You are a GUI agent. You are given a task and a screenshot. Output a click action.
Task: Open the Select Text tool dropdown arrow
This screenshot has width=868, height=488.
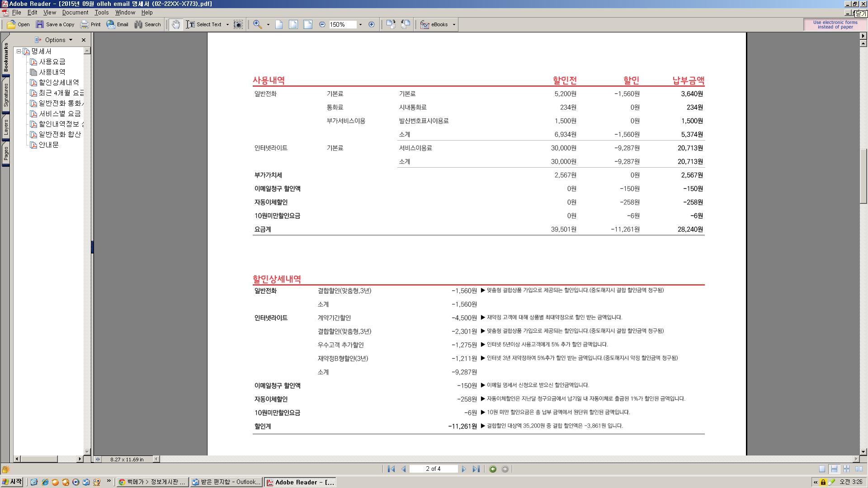(227, 24)
